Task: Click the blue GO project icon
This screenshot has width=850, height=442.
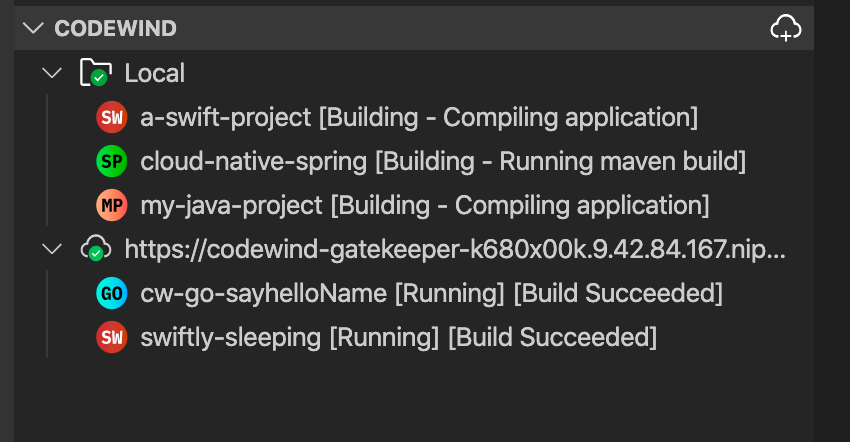Action: [x=112, y=293]
